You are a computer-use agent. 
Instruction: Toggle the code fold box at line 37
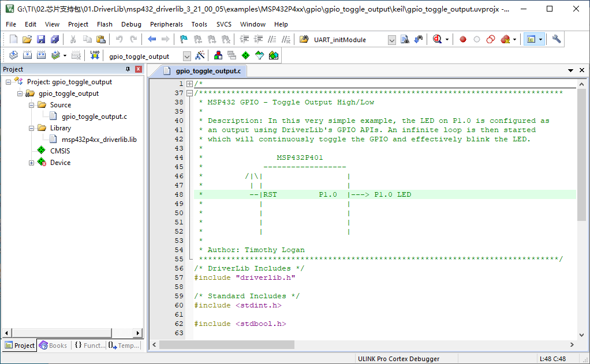[189, 93]
